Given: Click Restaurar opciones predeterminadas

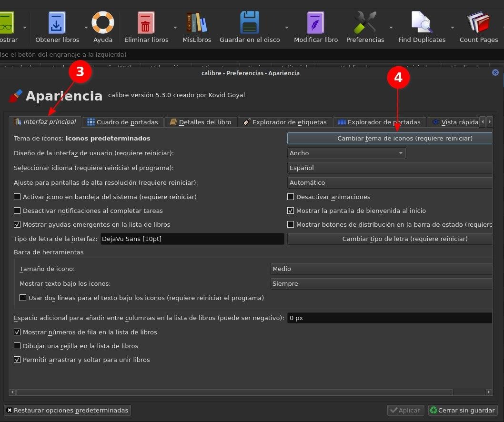Looking at the screenshot, I should pyautogui.click(x=68, y=411).
